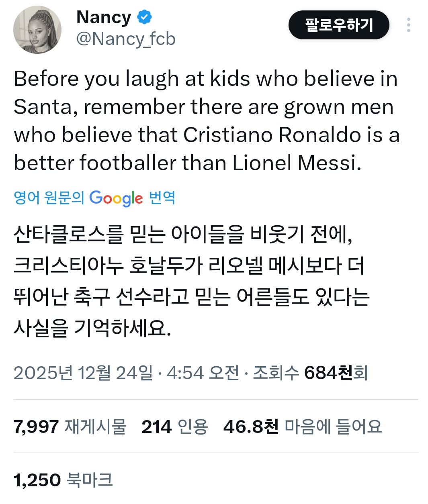This screenshot has width=428, height=504.
Task: Click the 1,250 북마크 bookmarks count
Action: point(63,480)
